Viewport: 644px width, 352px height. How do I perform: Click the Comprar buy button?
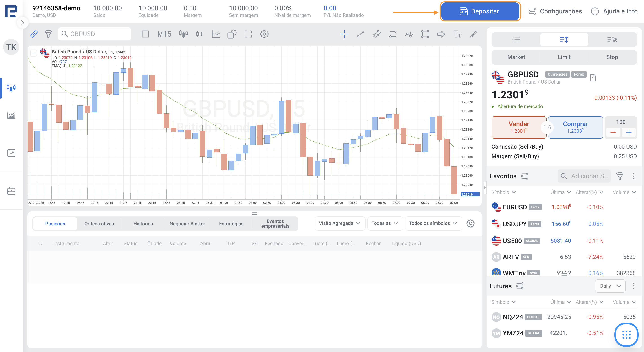[575, 127]
